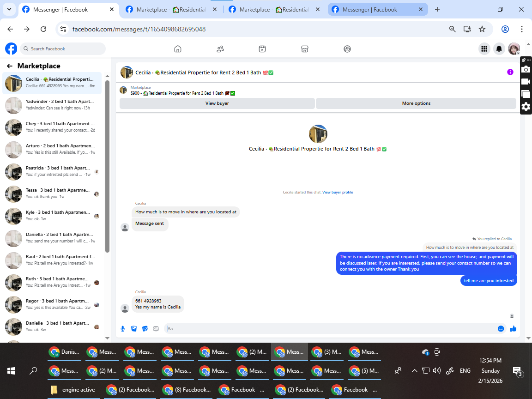
Task: Open the engine active folder in taskbar
Action: [73, 390]
